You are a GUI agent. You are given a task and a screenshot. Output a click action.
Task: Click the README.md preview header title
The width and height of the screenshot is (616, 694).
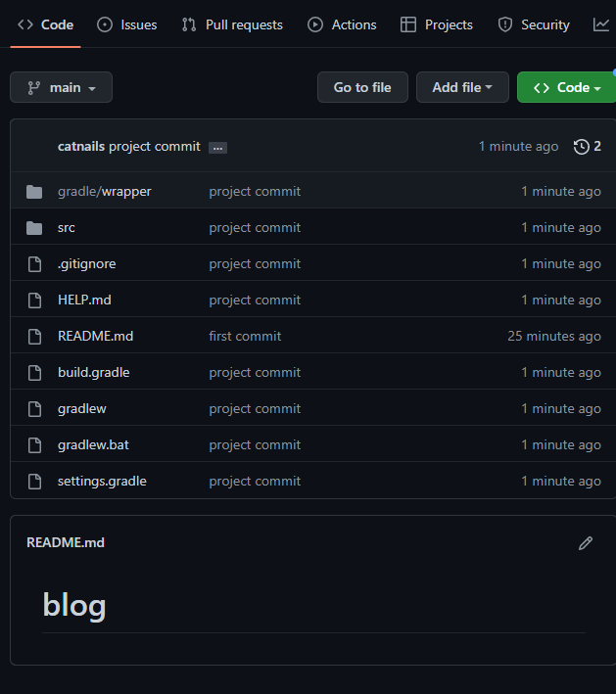tap(66, 542)
